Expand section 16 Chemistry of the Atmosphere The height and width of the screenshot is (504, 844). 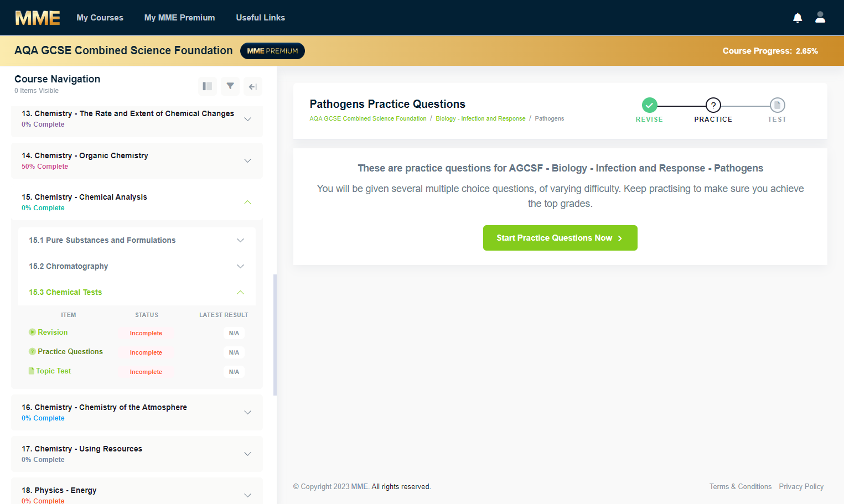point(248,412)
